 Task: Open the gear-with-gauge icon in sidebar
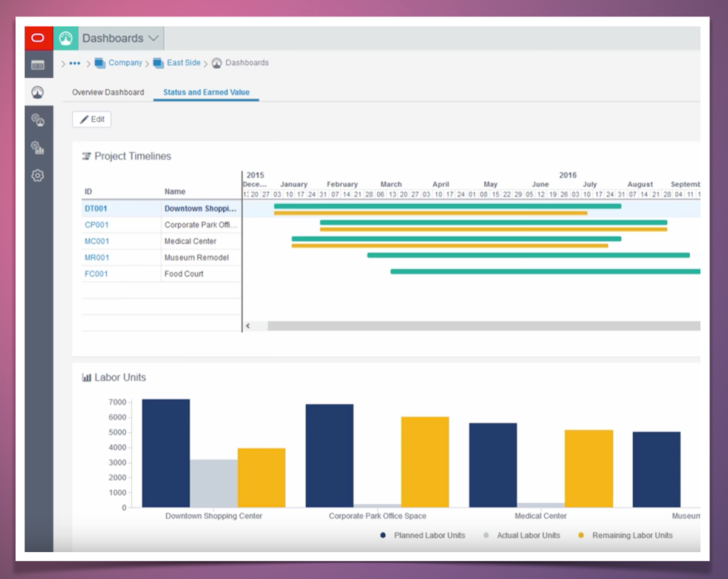click(38, 120)
